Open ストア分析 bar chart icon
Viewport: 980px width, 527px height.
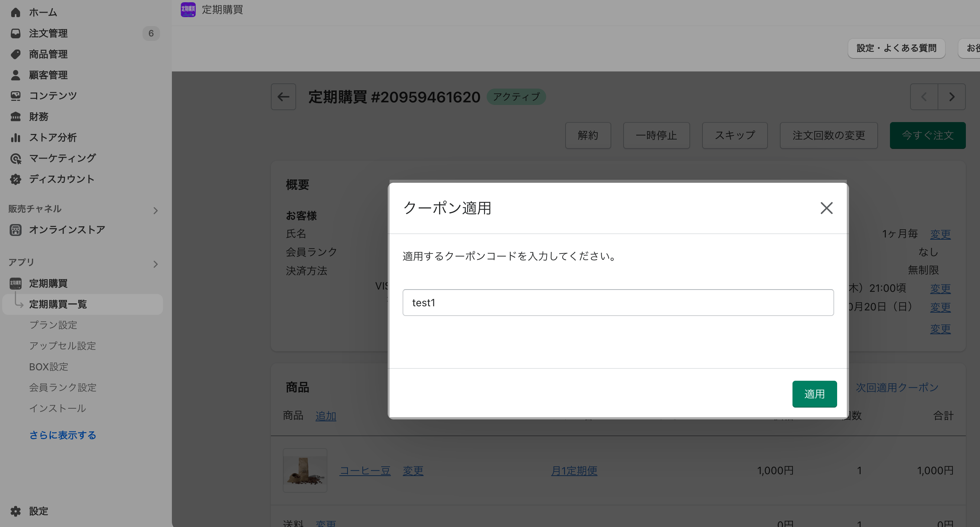(x=16, y=137)
